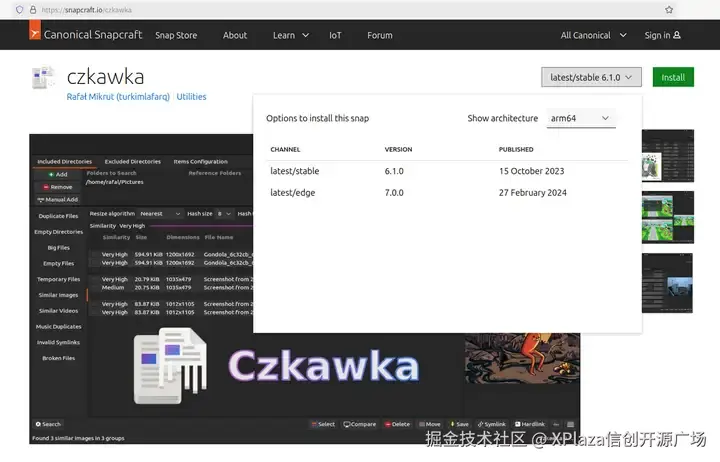Click Manual Add in the screenshot
This screenshot has height=462, width=720.
(x=58, y=199)
